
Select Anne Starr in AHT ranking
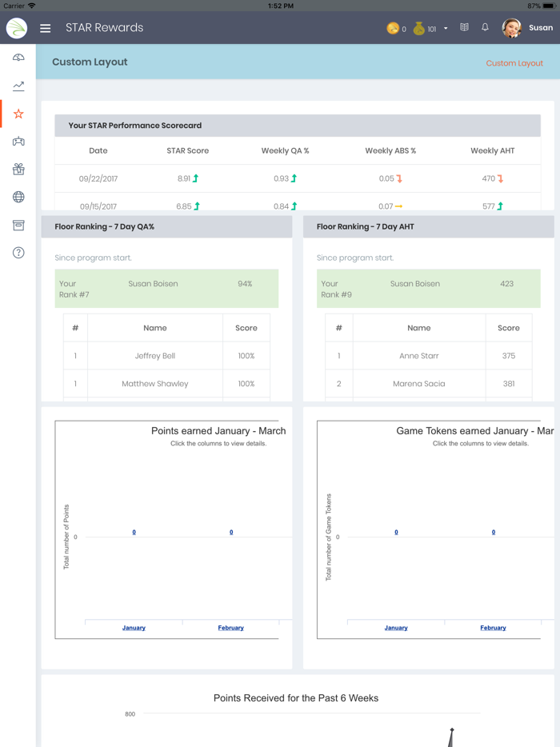(x=419, y=356)
